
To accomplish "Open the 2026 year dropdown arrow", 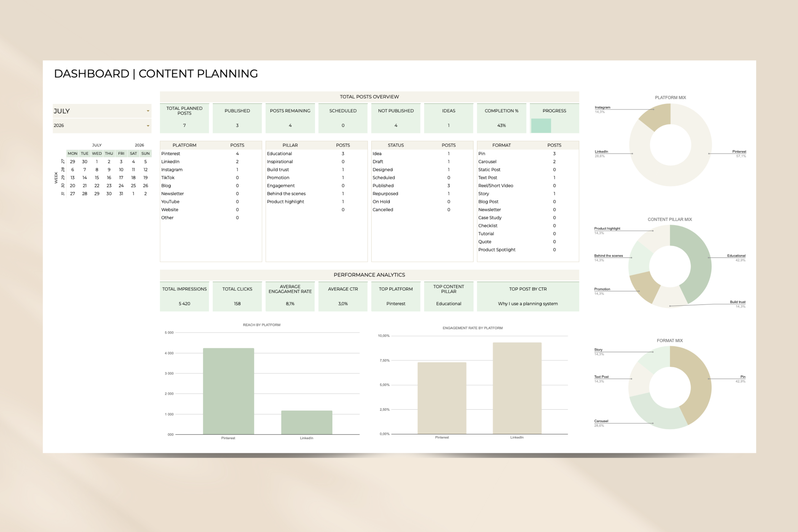I will (x=148, y=126).
